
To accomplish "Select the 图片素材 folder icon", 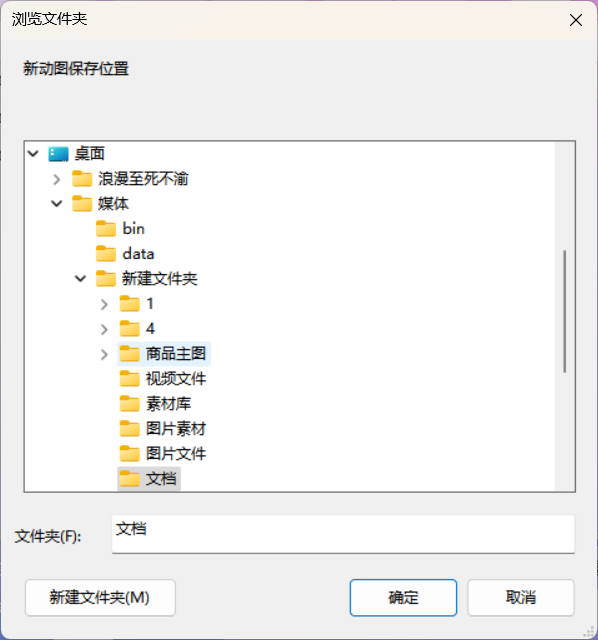I will click(129, 429).
